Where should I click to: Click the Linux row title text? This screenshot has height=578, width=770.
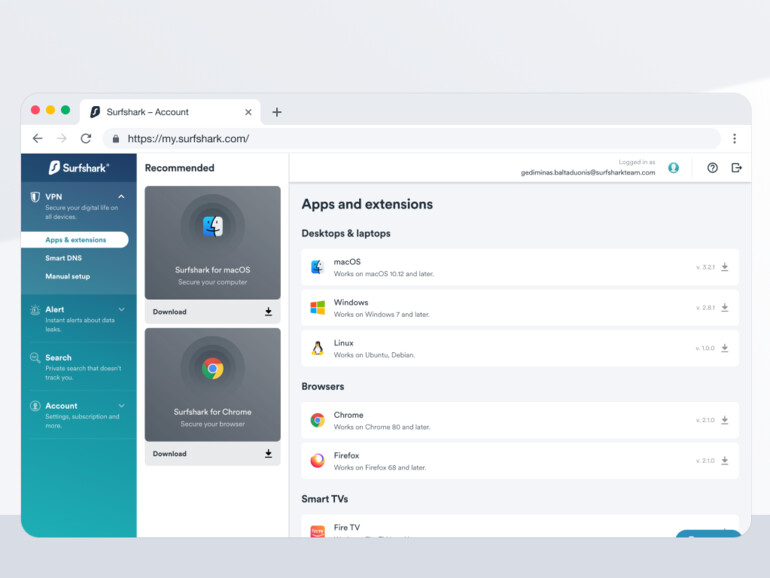343,343
